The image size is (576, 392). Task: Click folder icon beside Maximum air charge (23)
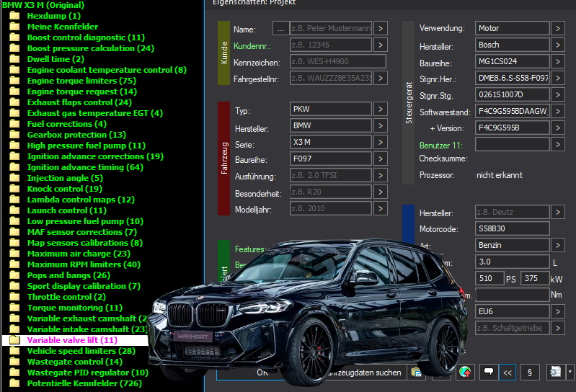[x=14, y=254]
